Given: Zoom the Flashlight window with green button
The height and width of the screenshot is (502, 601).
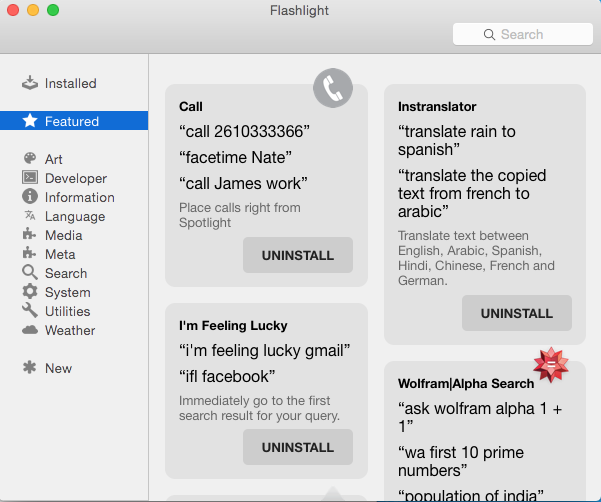Looking at the screenshot, I should (53, 10).
